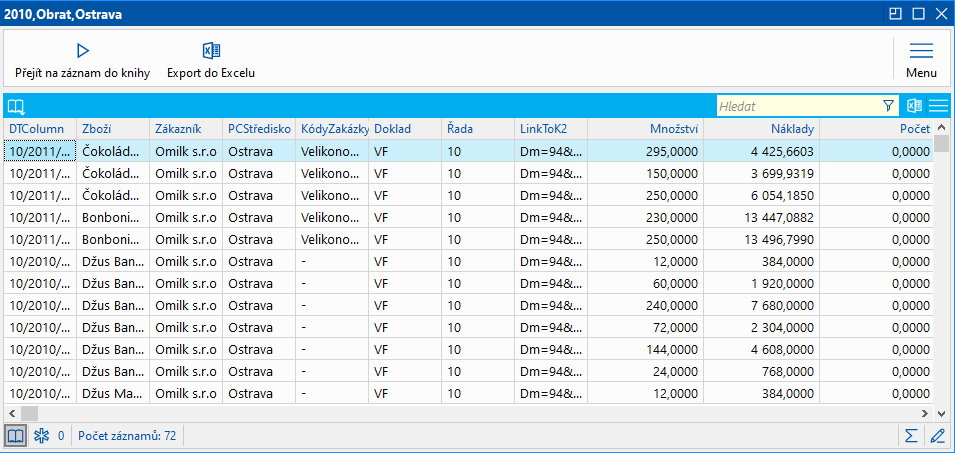Click the Množství cell 144,0000

point(646,349)
